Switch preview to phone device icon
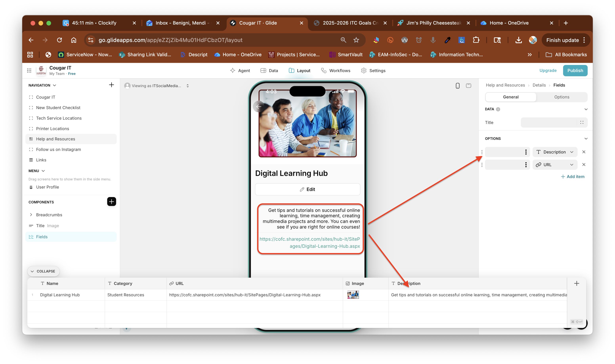Image resolution: width=615 pixels, height=364 pixels. pos(457,86)
